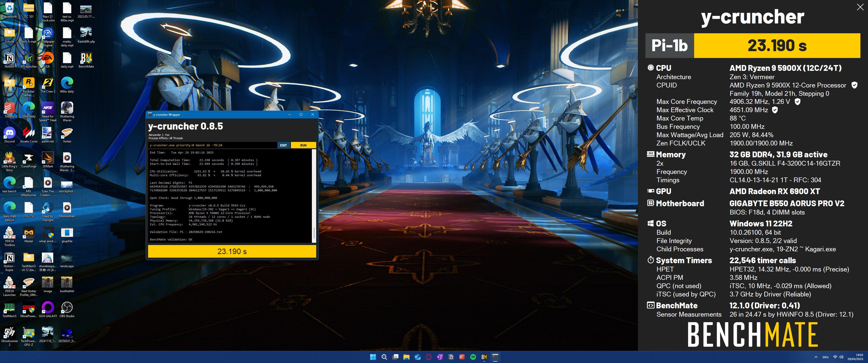Click the 'AMD Radeon RX 6900 XT' GPU value

pyautogui.click(x=775, y=191)
